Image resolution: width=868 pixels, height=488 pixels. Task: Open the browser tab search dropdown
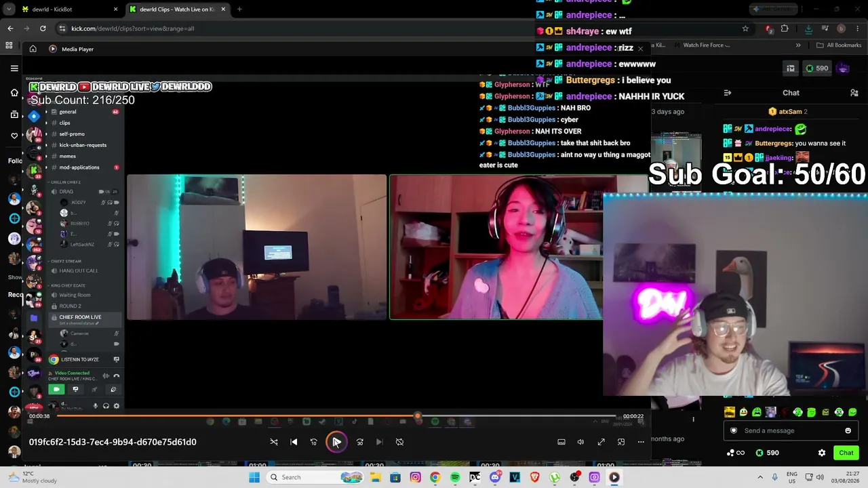pos(9,9)
